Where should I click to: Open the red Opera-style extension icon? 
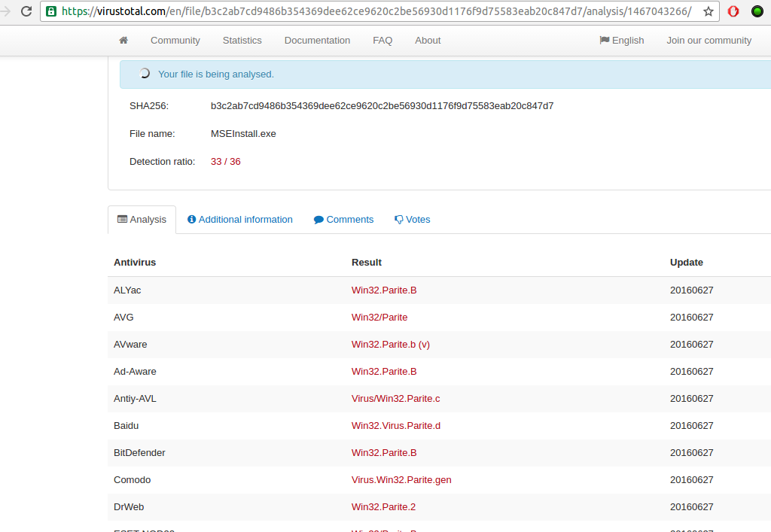point(733,11)
